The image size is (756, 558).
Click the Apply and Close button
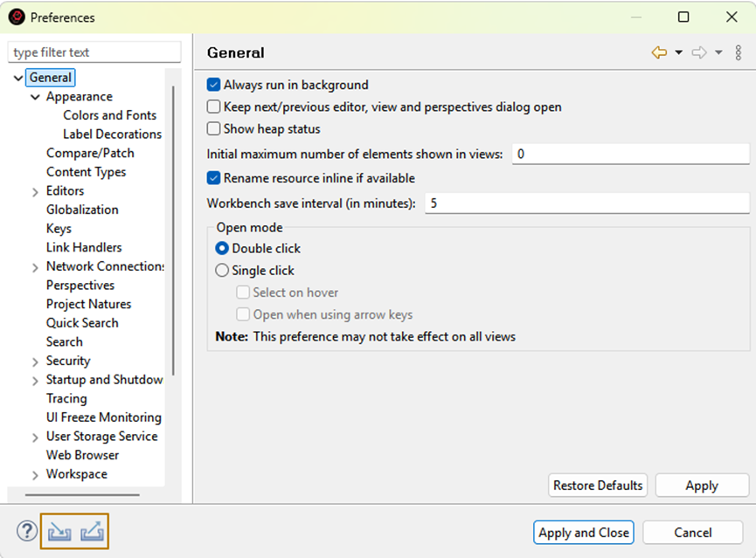[x=584, y=533]
